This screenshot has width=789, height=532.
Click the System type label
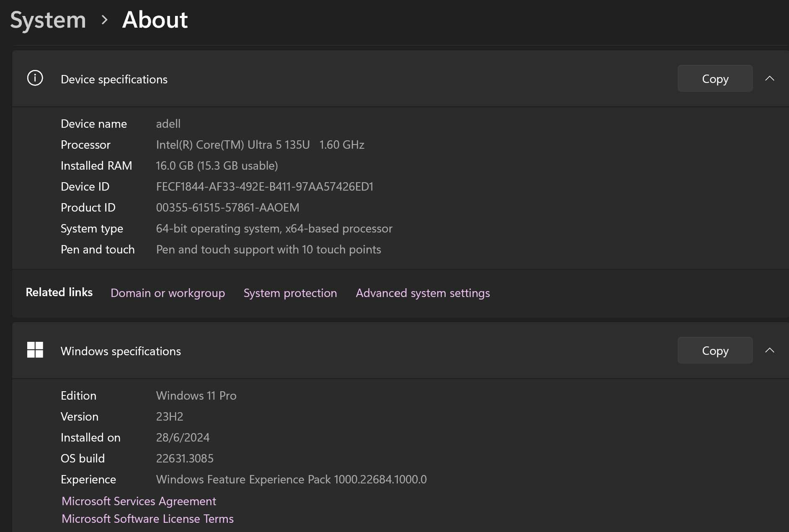(x=92, y=228)
